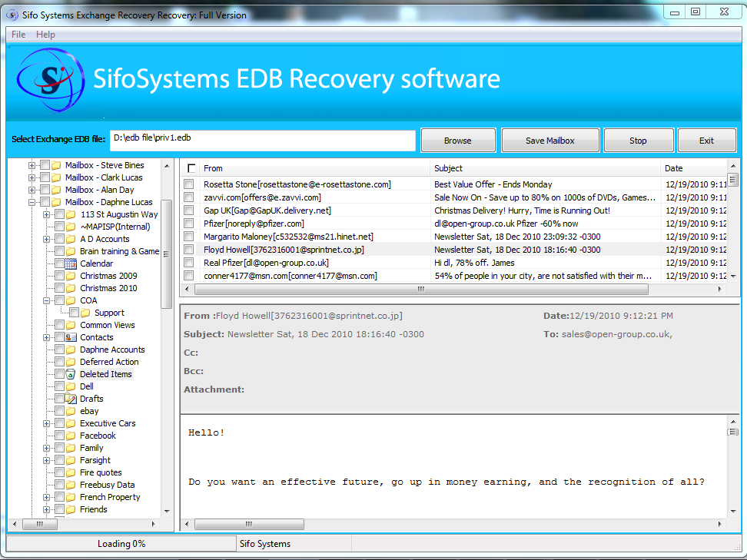Click the Loading 0% progress bar
Viewport: 747px width, 560px height.
(x=119, y=543)
